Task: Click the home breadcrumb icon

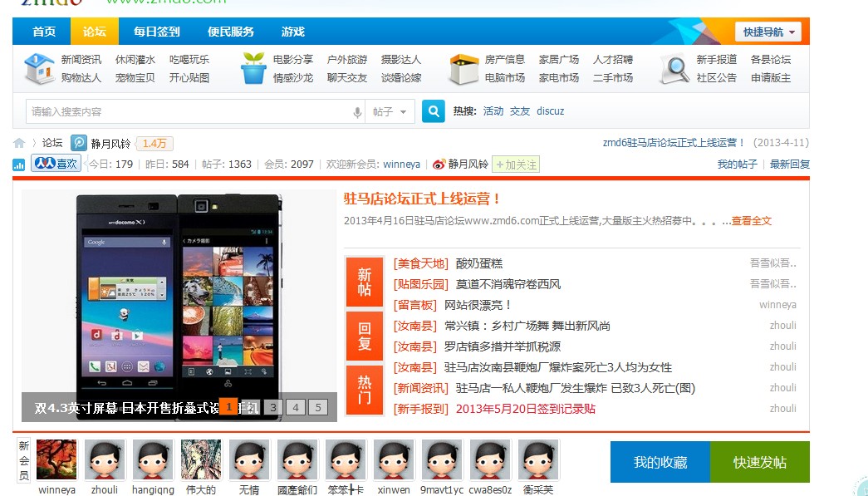Action: pos(19,144)
